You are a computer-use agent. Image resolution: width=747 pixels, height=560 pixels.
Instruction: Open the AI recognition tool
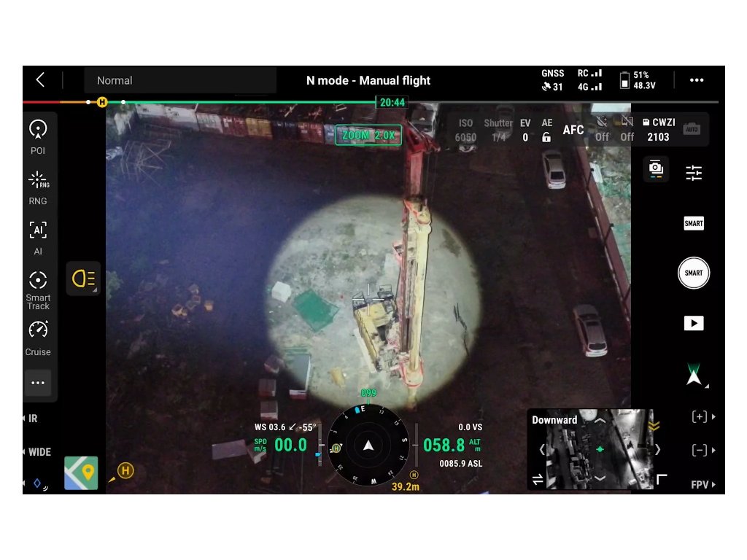pyautogui.click(x=38, y=238)
